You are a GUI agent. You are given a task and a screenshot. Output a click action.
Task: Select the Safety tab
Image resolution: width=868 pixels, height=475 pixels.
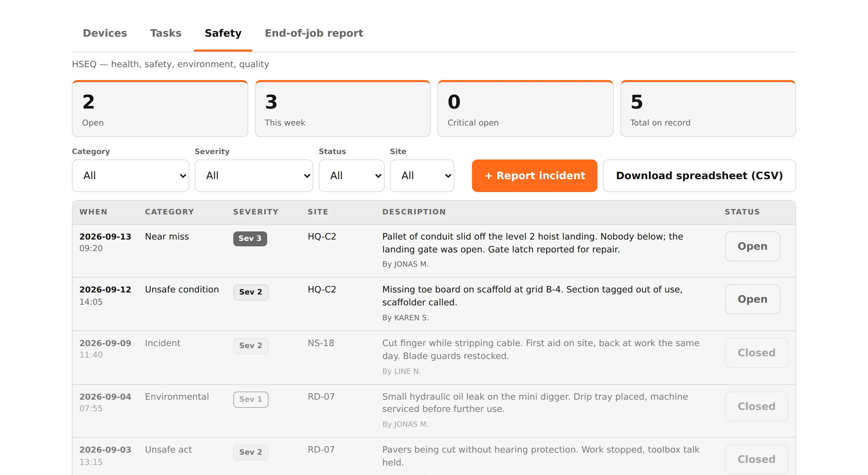[223, 33]
